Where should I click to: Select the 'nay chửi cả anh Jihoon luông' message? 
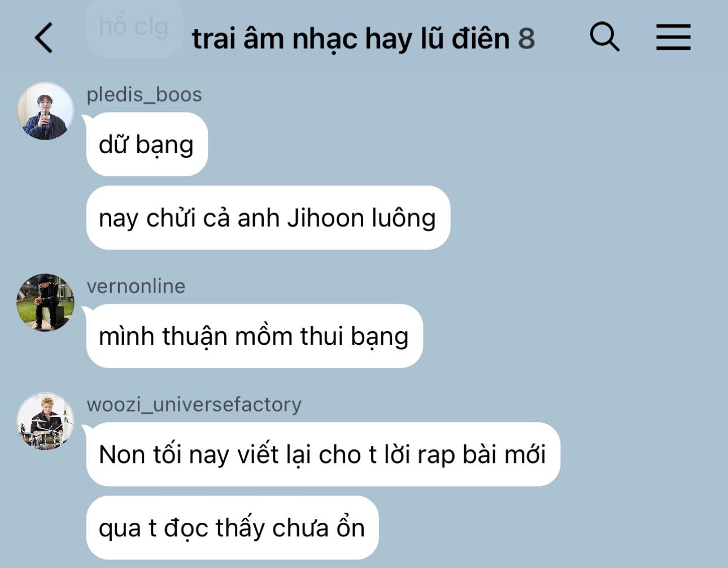pyautogui.click(x=268, y=218)
